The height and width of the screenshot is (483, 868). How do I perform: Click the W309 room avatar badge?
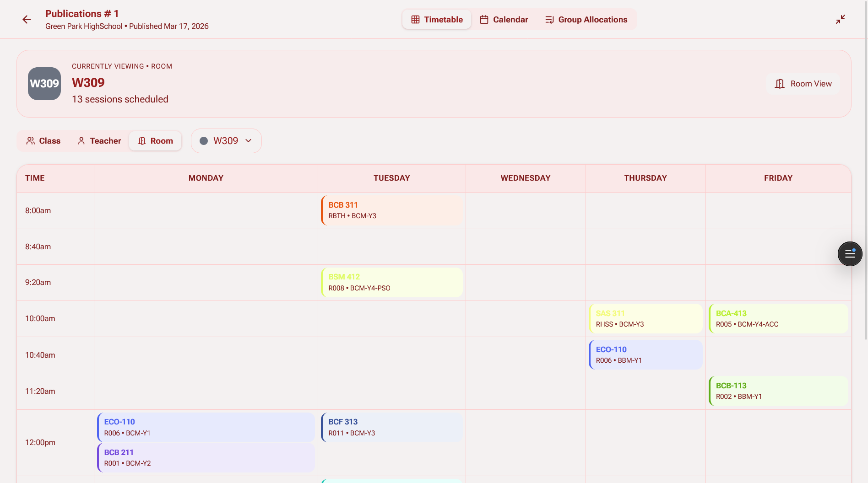click(44, 84)
